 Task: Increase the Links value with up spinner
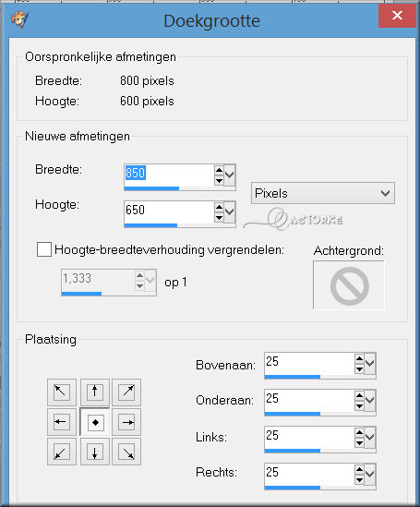(x=359, y=432)
